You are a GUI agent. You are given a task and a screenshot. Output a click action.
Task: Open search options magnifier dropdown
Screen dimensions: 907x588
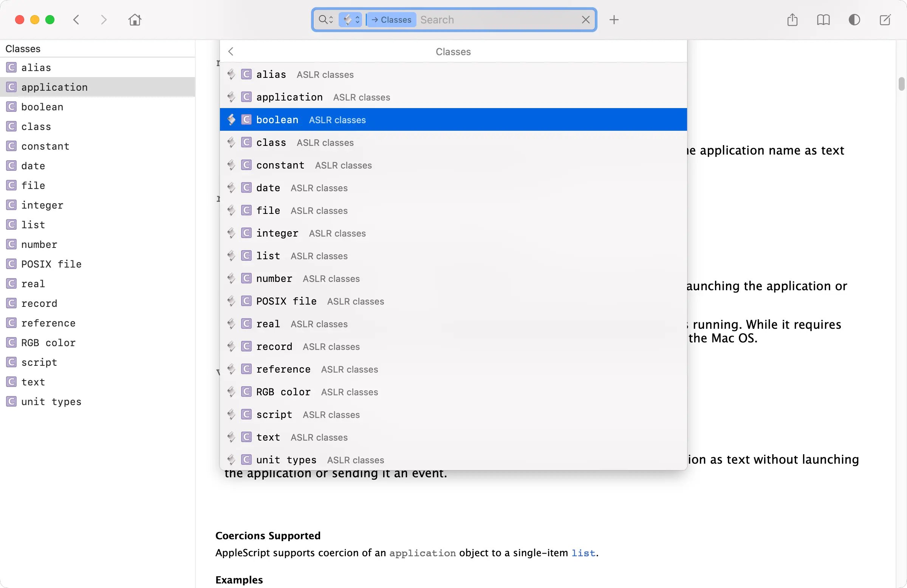click(x=325, y=20)
